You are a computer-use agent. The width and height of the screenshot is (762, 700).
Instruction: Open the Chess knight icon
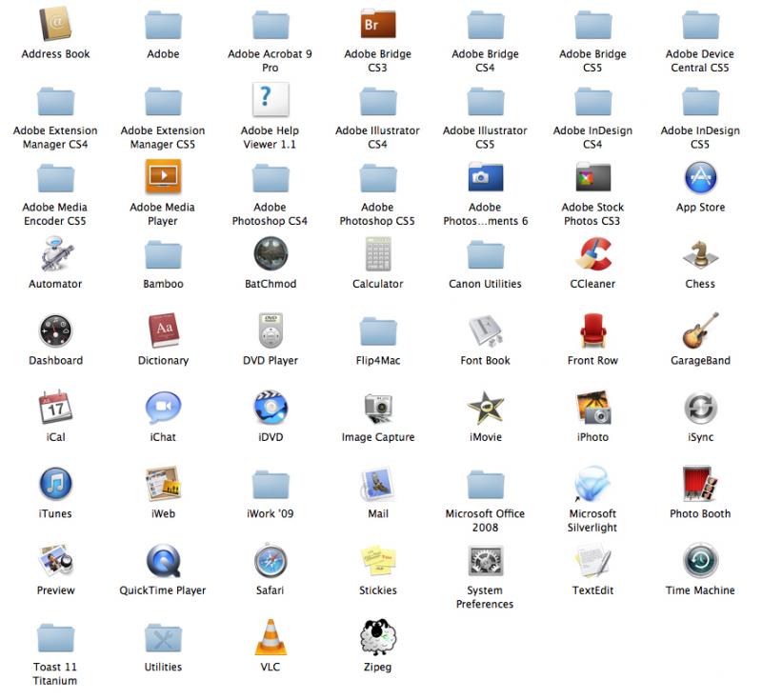(x=700, y=254)
